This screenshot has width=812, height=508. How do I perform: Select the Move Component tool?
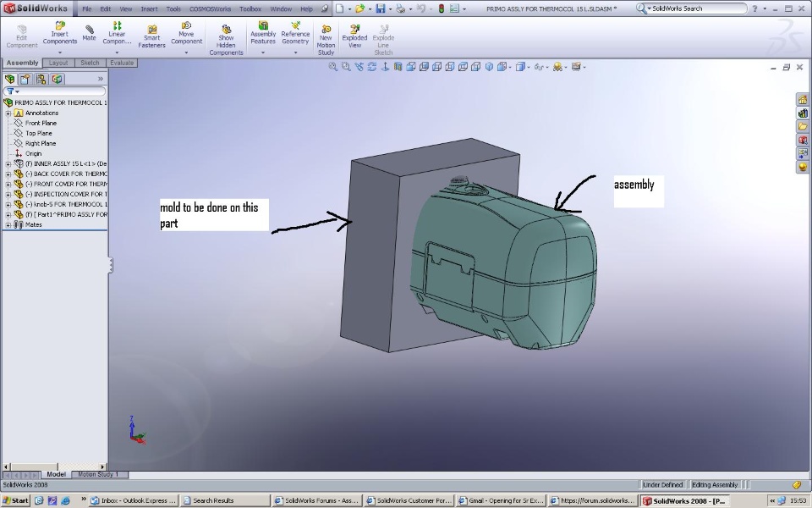pos(186,33)
